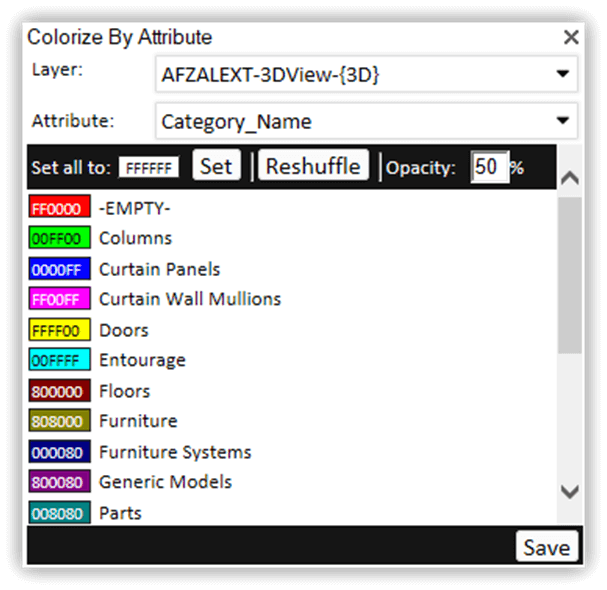Select the purple 800080 Generic Models swatch
Viewport: 607px width, 590px height.
60,482
